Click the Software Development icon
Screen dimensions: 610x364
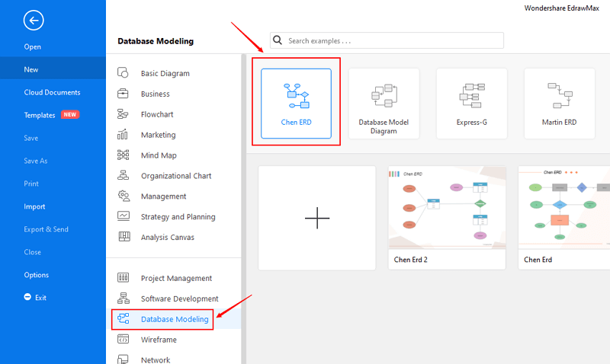click(124, 298)
